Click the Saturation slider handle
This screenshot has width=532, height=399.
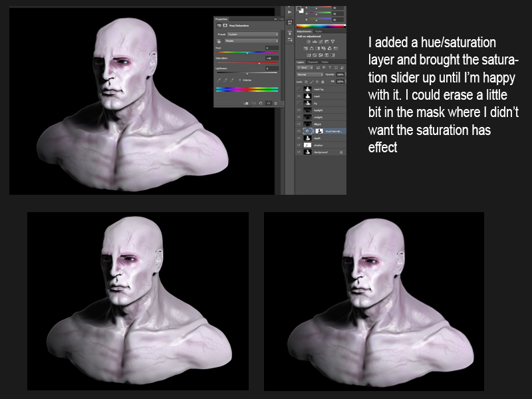[259, 63]
